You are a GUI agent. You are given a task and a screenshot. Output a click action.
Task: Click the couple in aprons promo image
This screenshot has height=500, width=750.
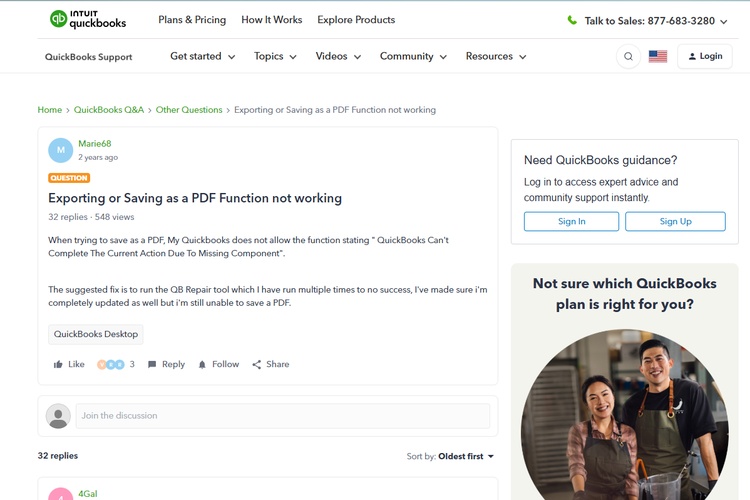625,414
